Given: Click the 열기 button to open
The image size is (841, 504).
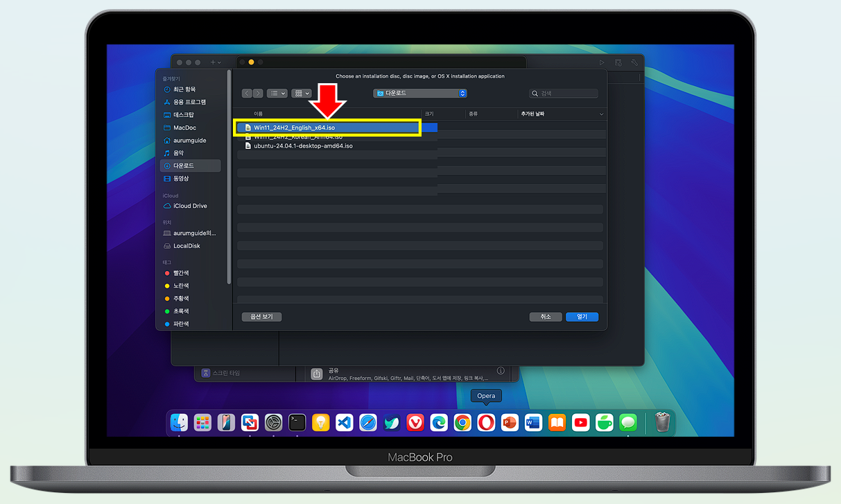Looking at the screenshot, I should [581, 316].
